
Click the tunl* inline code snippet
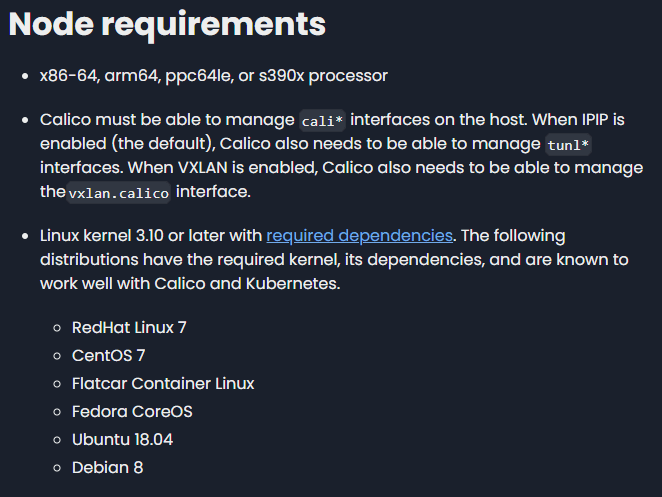pyautogui.click(x=569, y=144)
